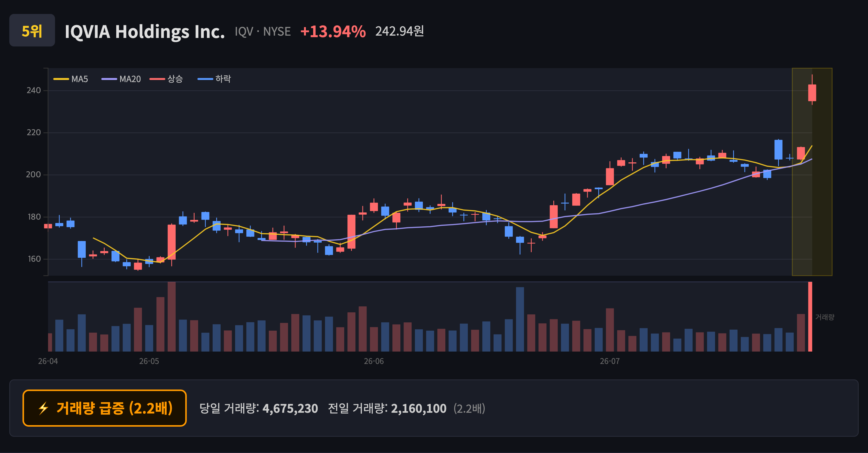Click the purple MA20 legend line swatch
The height and width of the screenshot is (453, 868).
coord(109,79)
